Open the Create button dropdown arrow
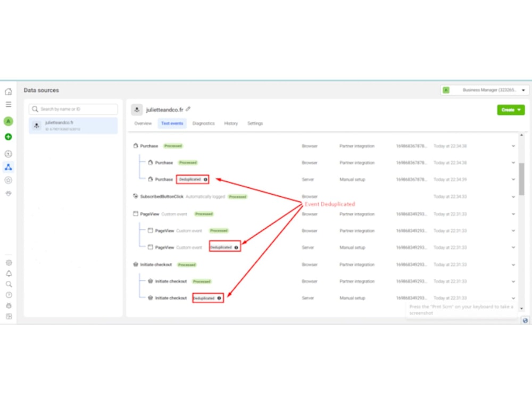 (x=518, y=109)
